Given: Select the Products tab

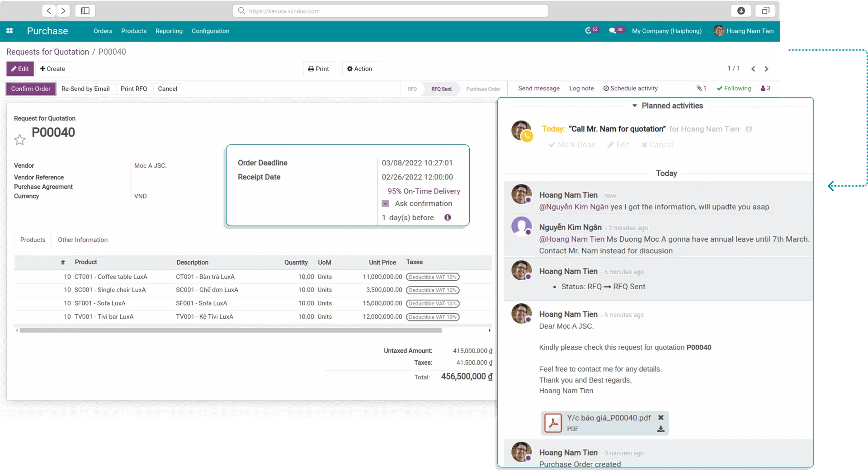Looking at the screenshot, I should pyautogui.click(x=33, y=240).
